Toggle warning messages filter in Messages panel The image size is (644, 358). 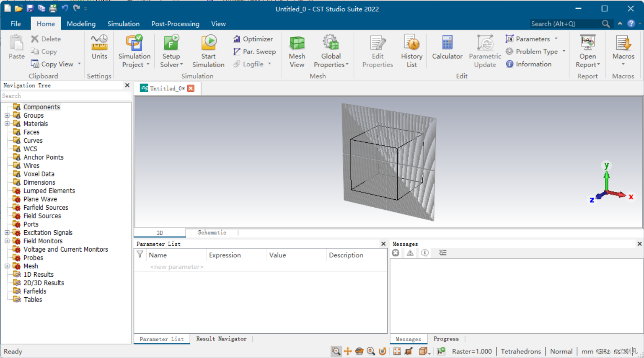pos(410,253)
